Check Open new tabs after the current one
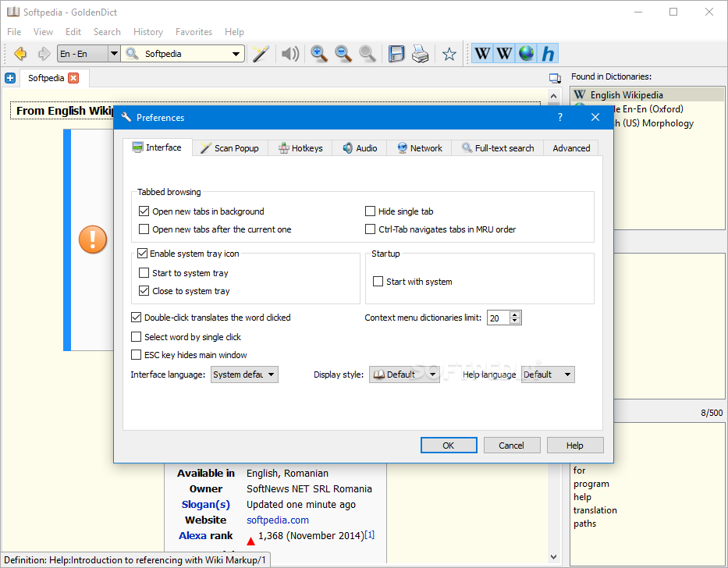The height and width of the screenshot is (568, 728). pyautogui.click(x=144, y=229)
